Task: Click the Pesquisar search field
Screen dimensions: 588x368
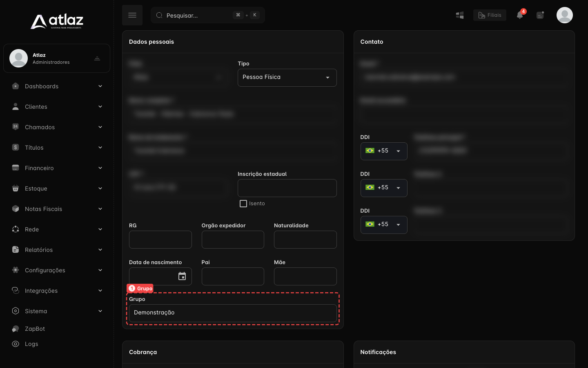Action: [208, 15]
